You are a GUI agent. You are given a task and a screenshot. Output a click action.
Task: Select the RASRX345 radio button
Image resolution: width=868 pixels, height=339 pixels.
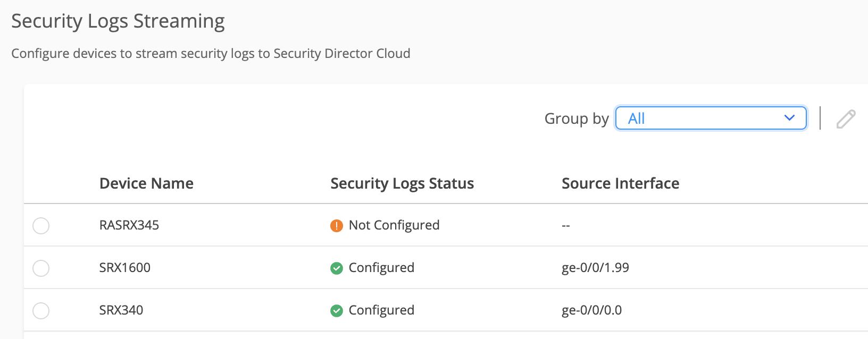click(x=41, y=226)
